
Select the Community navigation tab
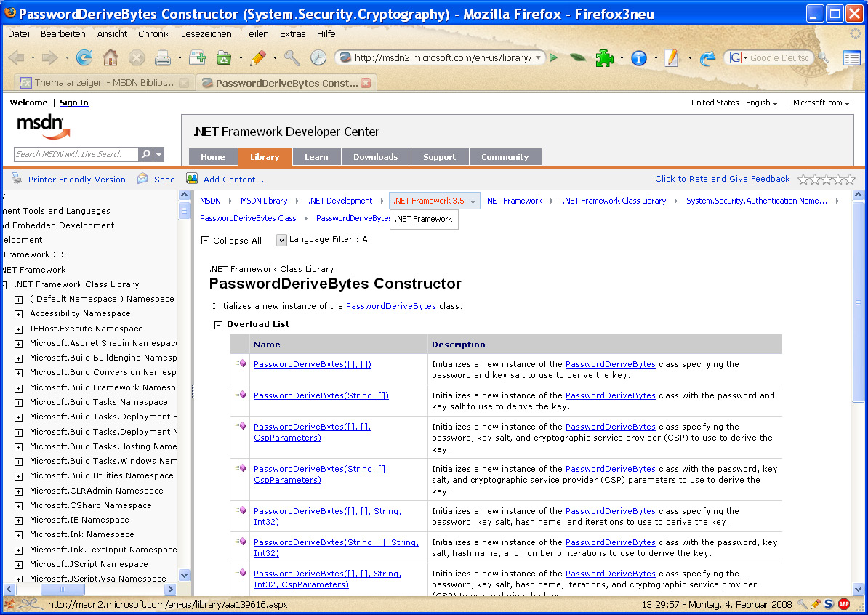[505, 157]
